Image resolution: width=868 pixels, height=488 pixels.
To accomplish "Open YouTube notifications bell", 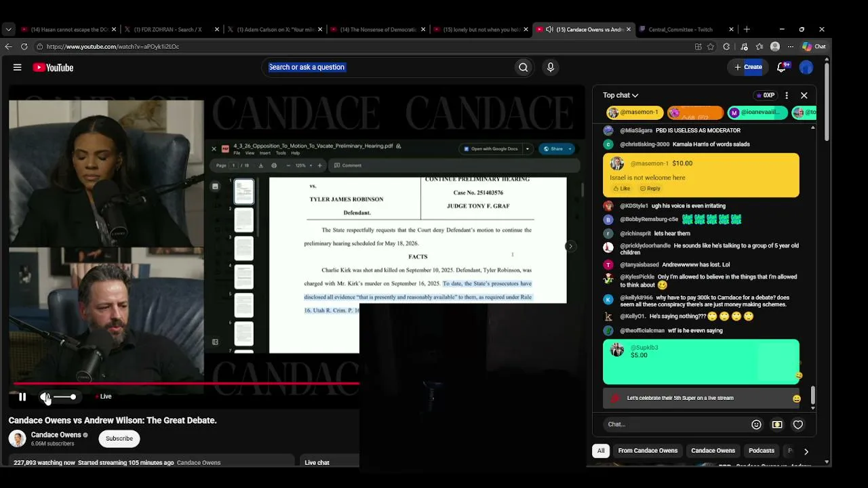I will coord(781,67).
